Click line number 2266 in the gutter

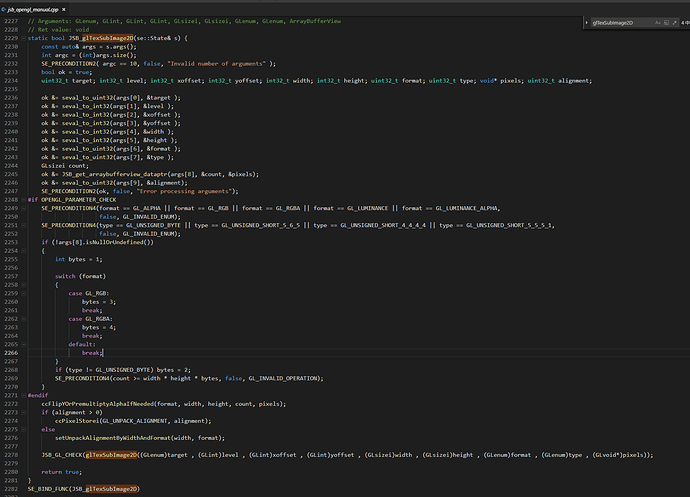coord(11,353)
